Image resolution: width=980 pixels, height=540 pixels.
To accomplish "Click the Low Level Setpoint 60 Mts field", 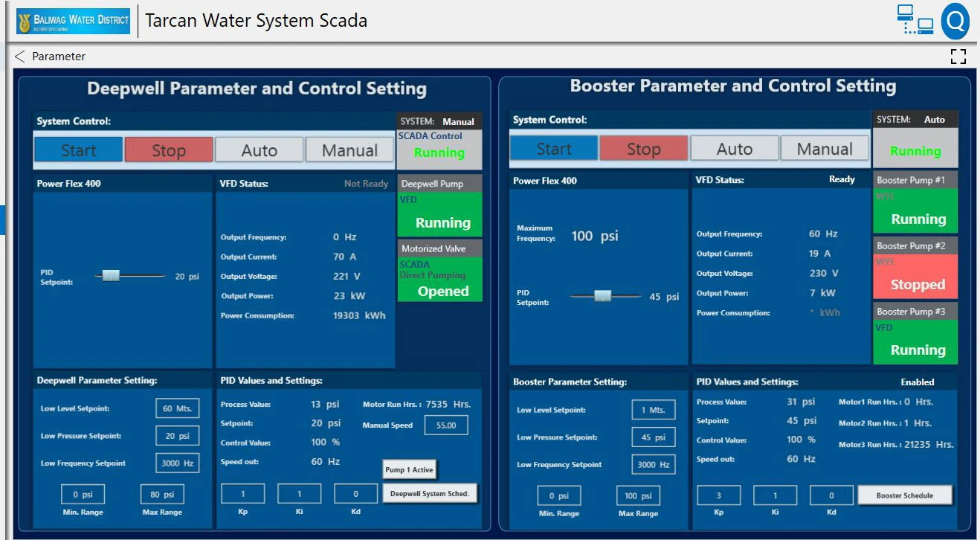I will (x=176, y=408).
